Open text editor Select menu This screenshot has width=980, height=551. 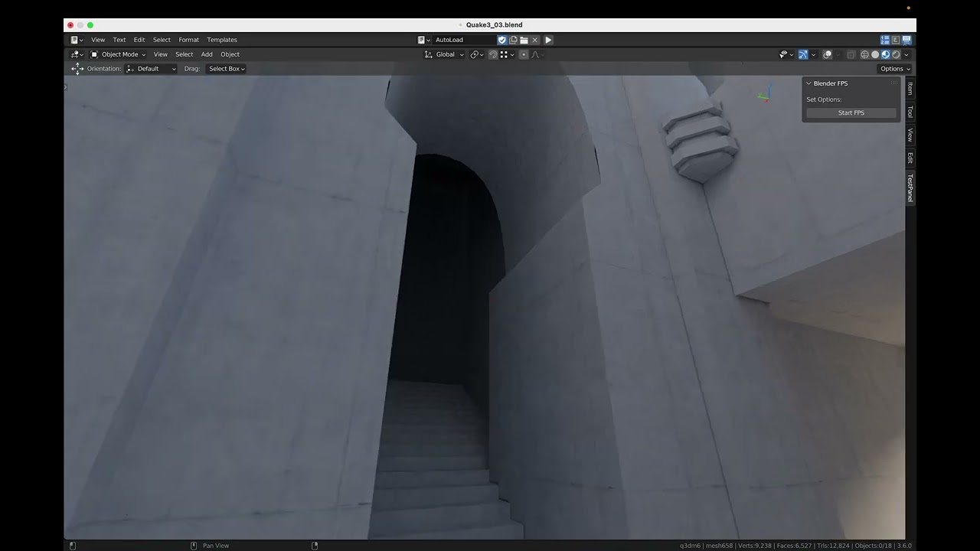(162, 40)
